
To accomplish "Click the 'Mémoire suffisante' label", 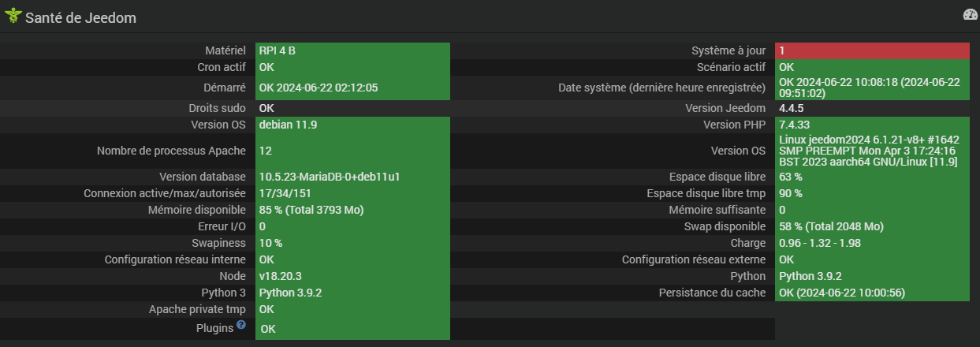I will click(717, 210).
